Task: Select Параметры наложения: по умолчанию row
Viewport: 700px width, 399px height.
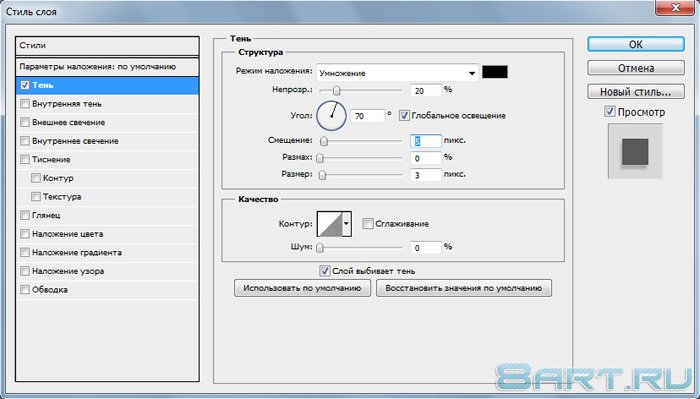Action: coord(107,67)
